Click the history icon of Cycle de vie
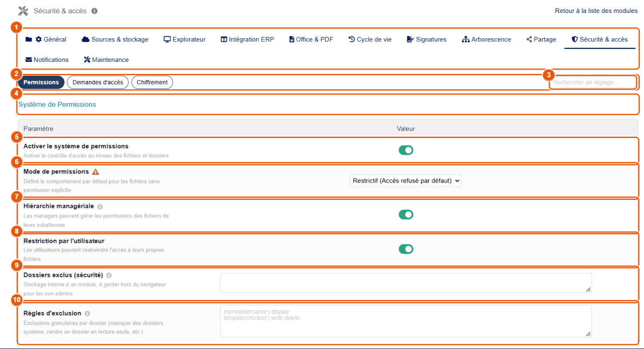This screenshot has width=644, height=349. click(x=351, y=40)
